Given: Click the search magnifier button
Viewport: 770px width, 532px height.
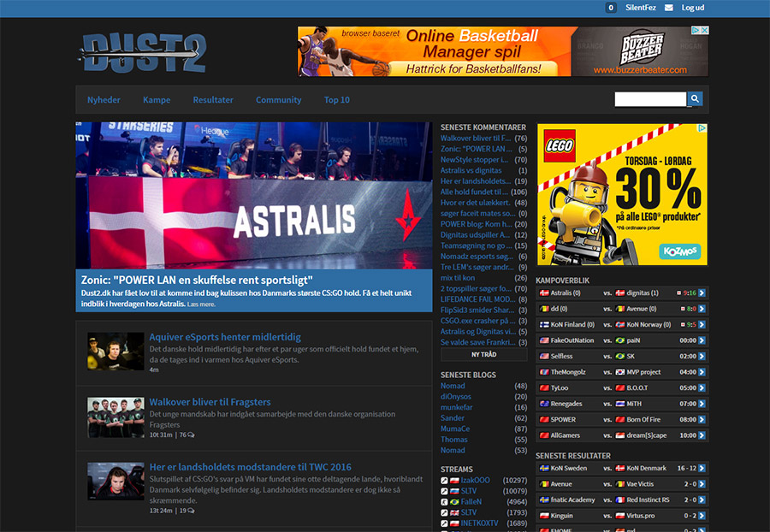Looking at the screenshot, I should 695,99.
